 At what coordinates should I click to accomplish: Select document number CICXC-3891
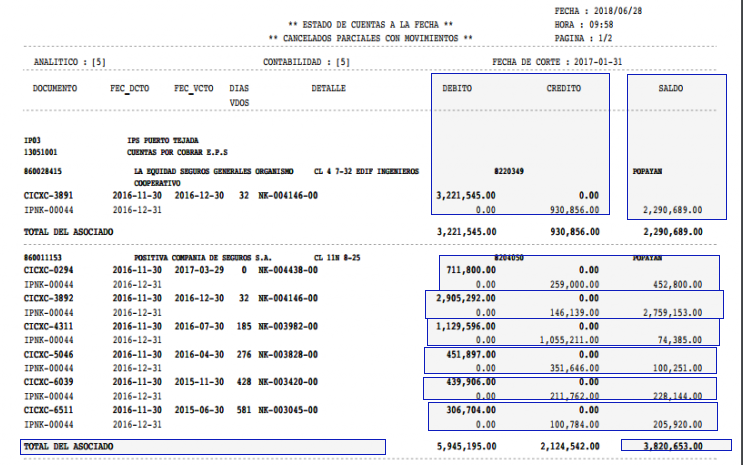pos(50,197)
